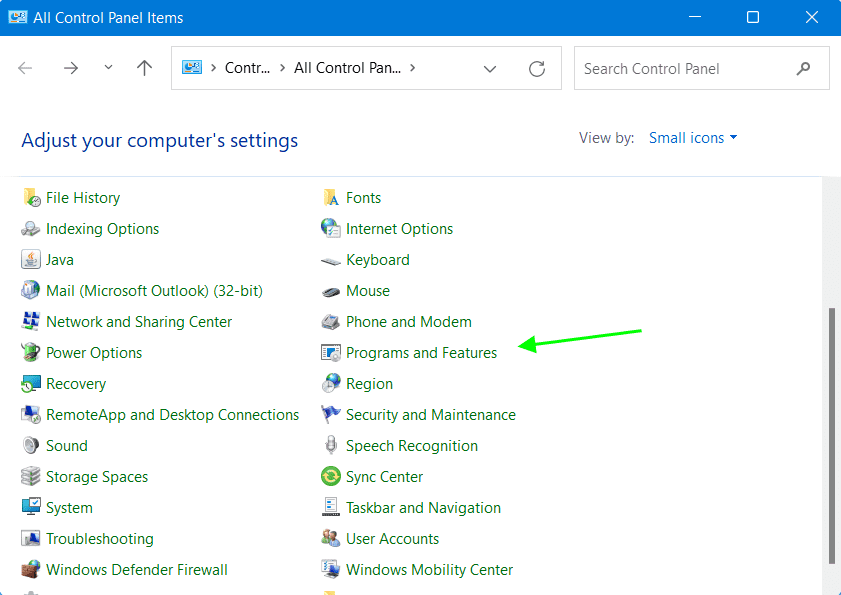The image size is (841, 595).
Task: Open the View by Small icons dropdown
Action: click(x=693, y=138)
